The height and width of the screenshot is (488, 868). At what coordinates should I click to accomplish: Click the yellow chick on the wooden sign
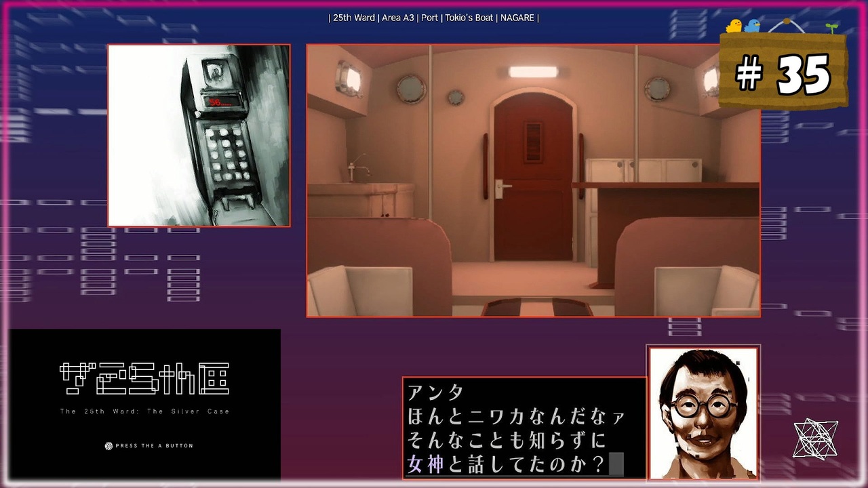(x=734, y=26)
